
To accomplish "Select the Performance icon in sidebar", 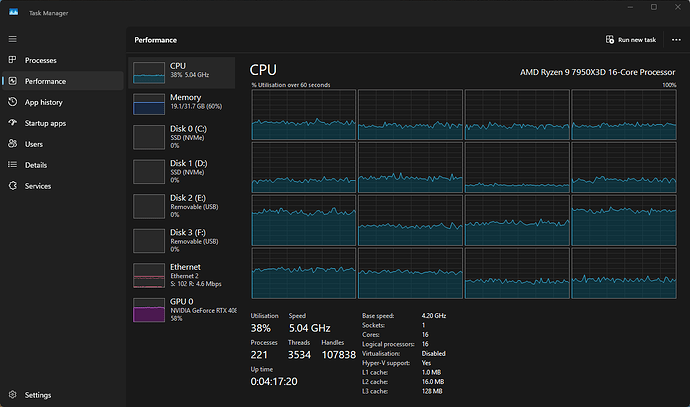I will [x=13, y=81].
